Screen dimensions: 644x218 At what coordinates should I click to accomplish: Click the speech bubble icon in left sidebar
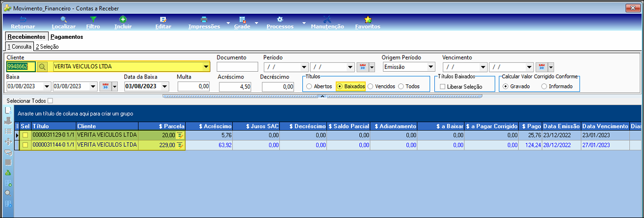pos(8,153)
